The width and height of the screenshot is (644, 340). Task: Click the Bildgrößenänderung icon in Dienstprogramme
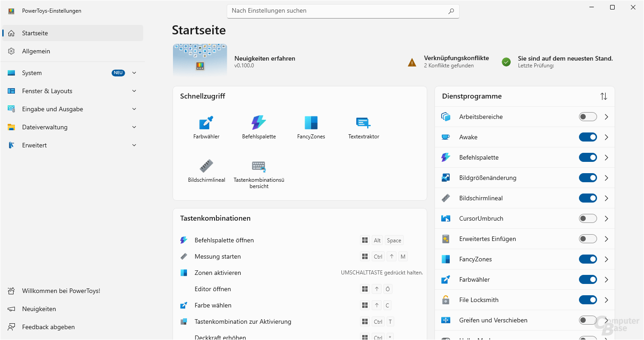pyautogui.click(x=446, y=178)
